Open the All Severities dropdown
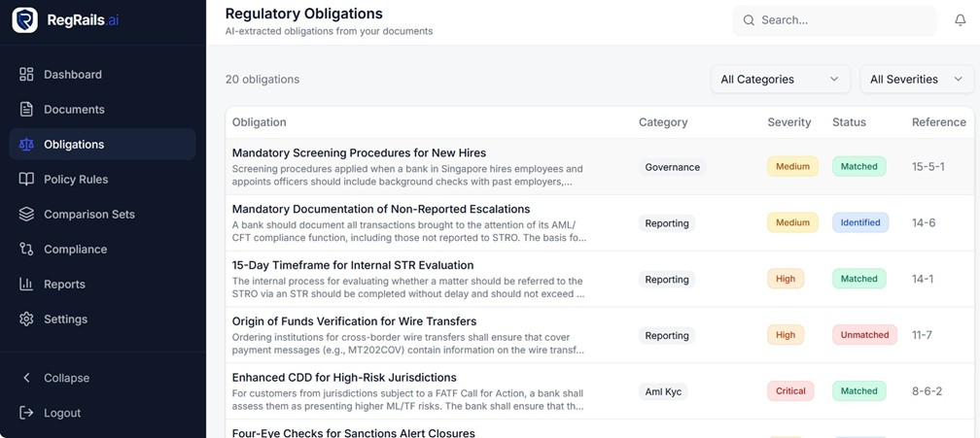The width and height of the screenshot is (980, 438). 917,80
